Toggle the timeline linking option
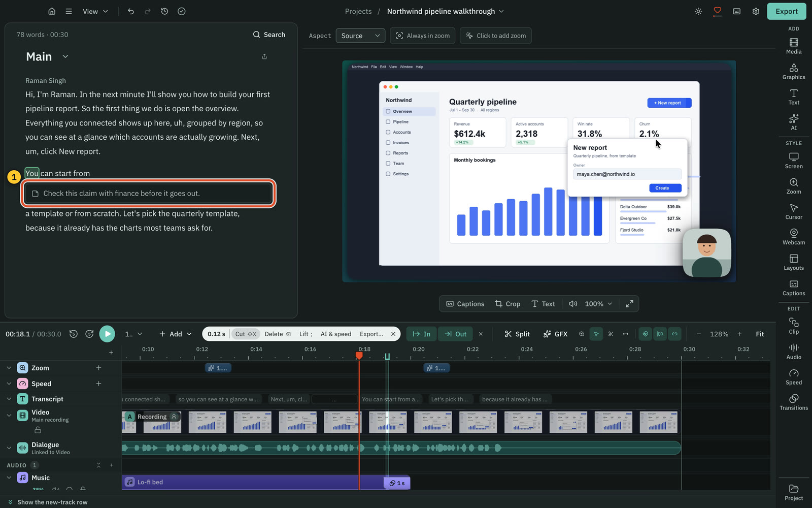 pyautogui.click(x=674, y=334)
